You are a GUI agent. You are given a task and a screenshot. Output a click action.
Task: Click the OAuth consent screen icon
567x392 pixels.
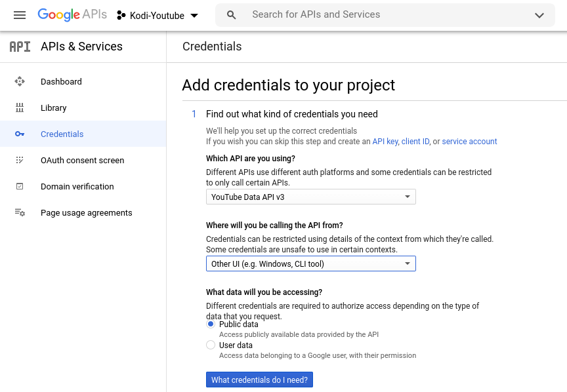[20, 161]
